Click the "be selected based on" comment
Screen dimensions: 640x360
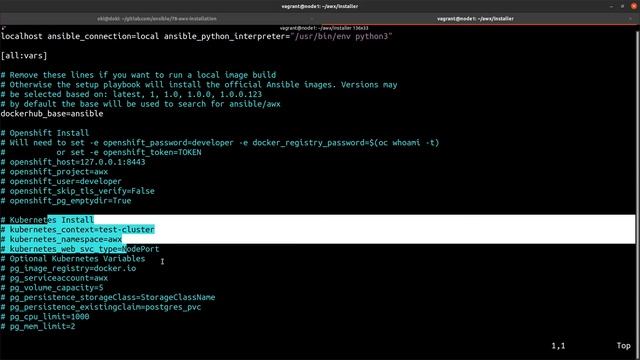pos(131,94)
